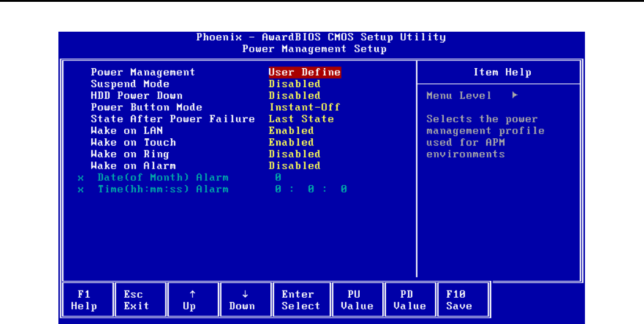Select the Wake on Touch label
The height and width of the screenshot is (324, 644).
(x=133, y=143)
